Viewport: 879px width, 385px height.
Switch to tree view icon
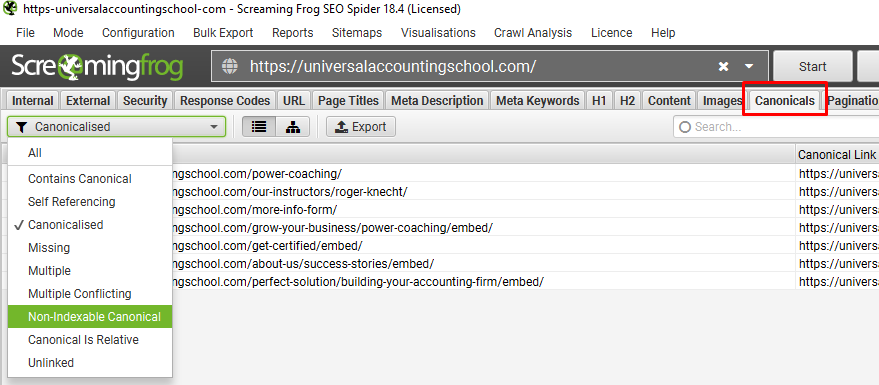click(293, 127)
